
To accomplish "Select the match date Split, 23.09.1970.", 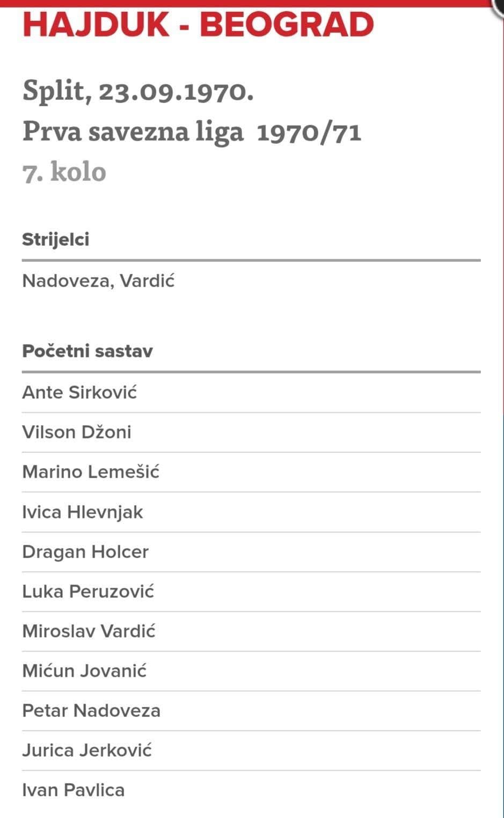I will (138, 91).
